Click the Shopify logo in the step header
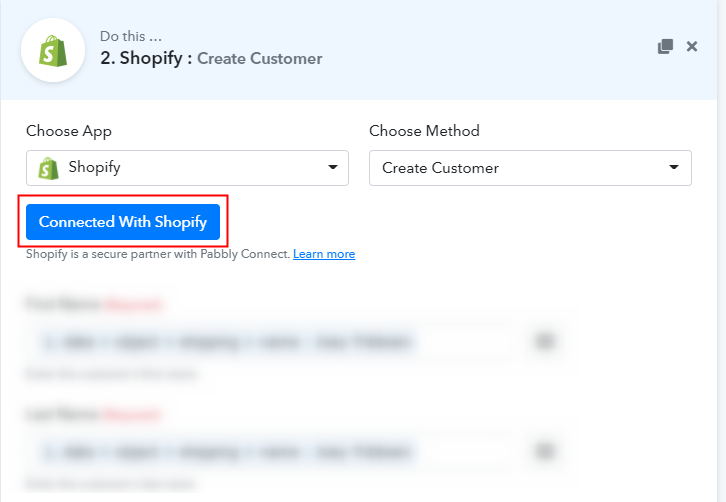The width and height of the screenshot is (726, 502). (53, 50)
